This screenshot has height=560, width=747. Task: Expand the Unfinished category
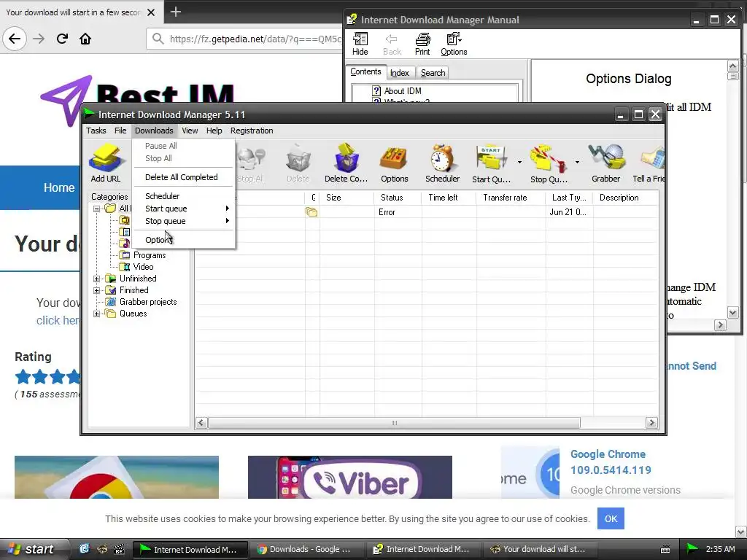97,279
